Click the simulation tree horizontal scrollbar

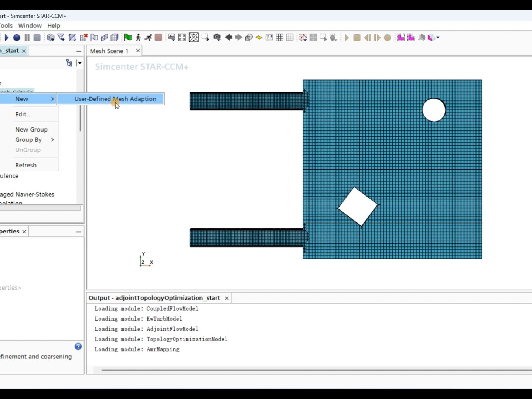pos(40,208)
